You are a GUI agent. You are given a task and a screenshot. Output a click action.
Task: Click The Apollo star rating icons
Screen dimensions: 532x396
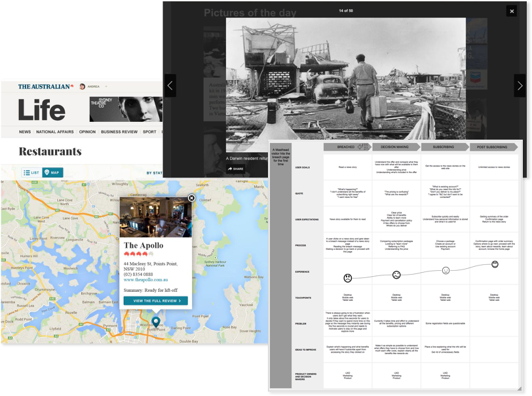click(139, 254)
